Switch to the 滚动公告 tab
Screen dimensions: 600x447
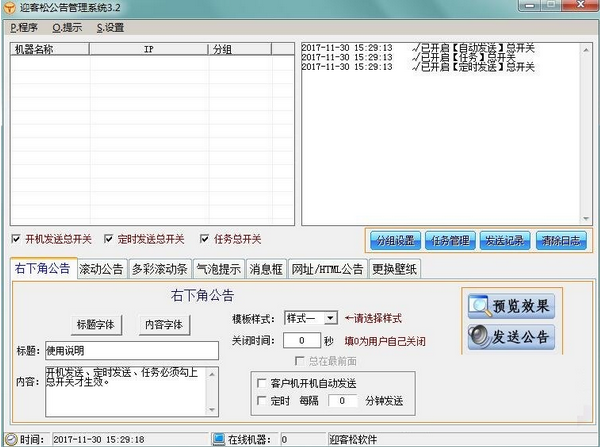pos(102,269)
